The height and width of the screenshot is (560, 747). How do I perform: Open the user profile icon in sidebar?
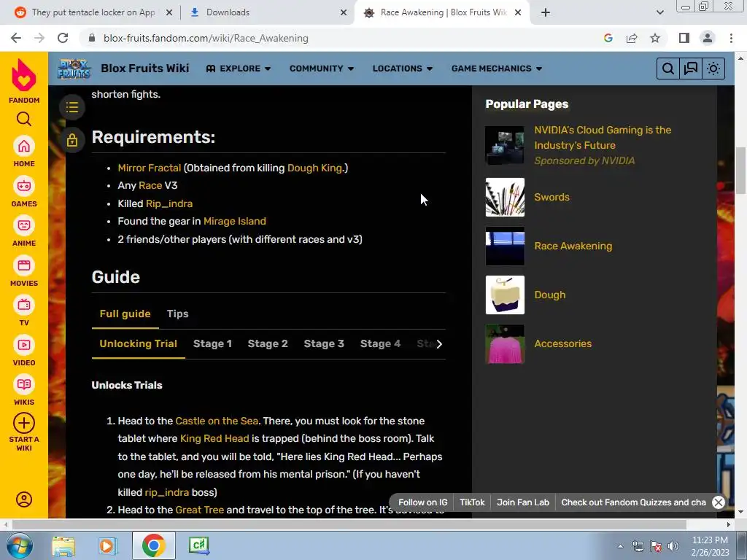24,499
